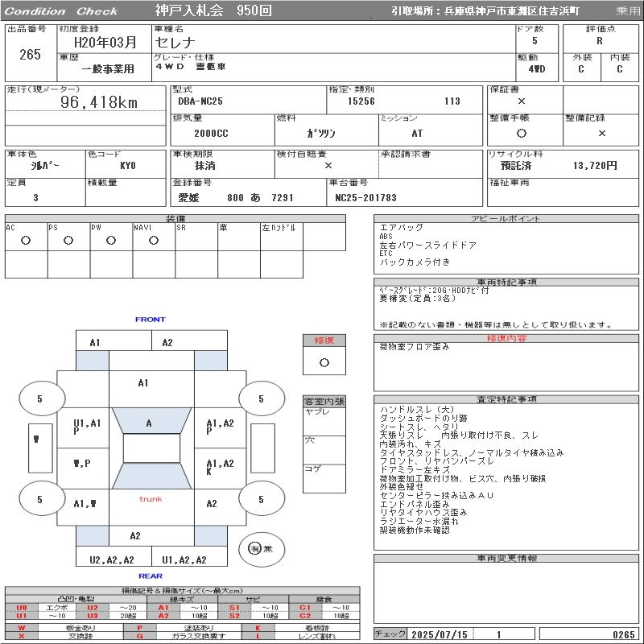The image size is (644, 644).
Task: Click the door panel marked A1,A2 K
Action: [220, 468]
